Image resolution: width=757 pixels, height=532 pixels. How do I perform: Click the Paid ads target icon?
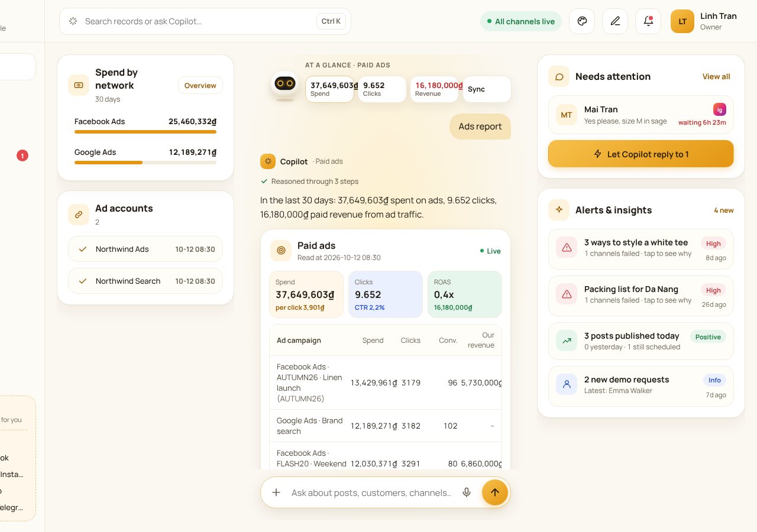[281, 251]
